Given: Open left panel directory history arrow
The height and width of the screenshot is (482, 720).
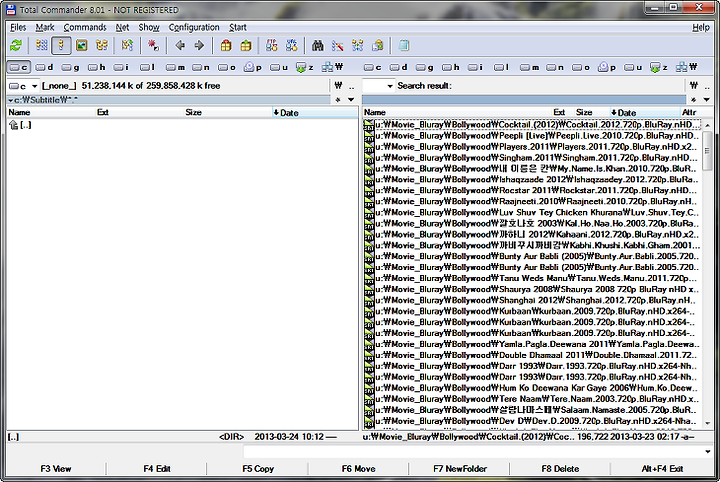Looking at the screenshot, I should [x=351, y=100].
